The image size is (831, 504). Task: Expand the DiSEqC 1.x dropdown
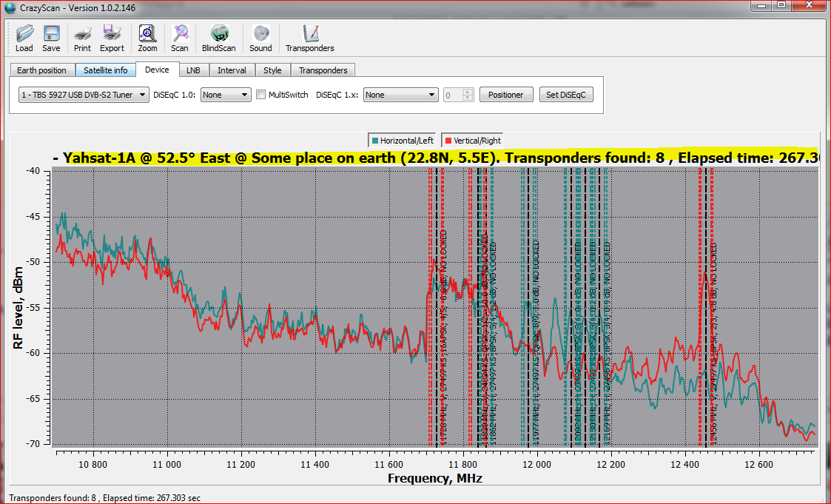pos(401,95)
